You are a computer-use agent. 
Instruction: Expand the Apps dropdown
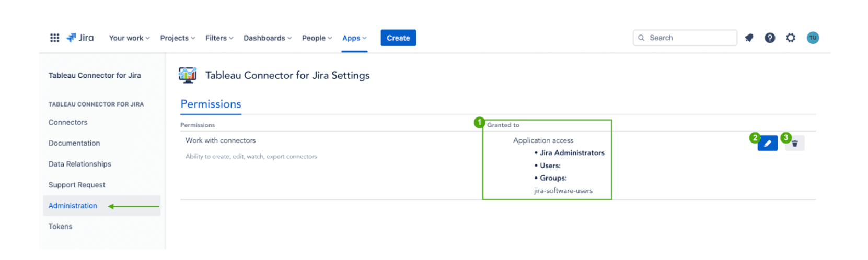[x=354, y=38]
